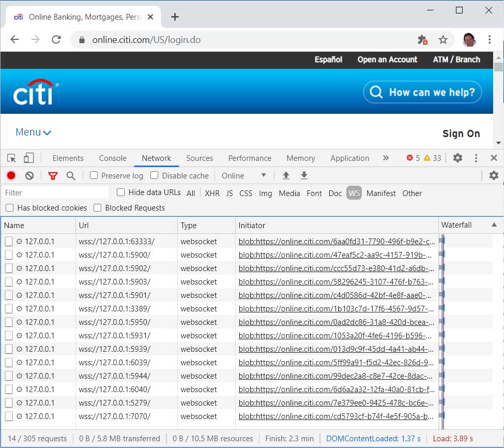Click the Sign On link
Image resolution: width=504 pixels, height=448 pixels.
(461, 133)
